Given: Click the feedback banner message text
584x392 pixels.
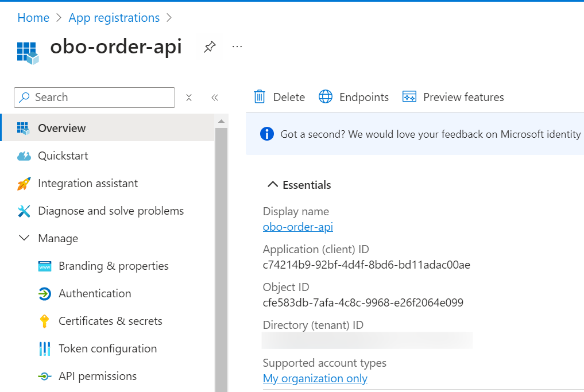Looking at the screenshot, I should point(430,134).
